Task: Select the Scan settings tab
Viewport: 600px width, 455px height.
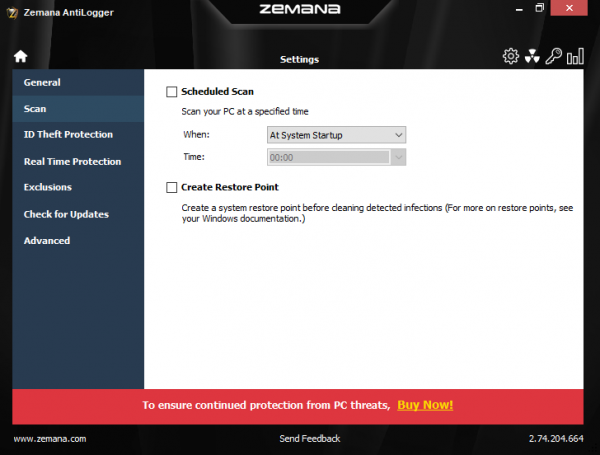Action: [78, 109]
